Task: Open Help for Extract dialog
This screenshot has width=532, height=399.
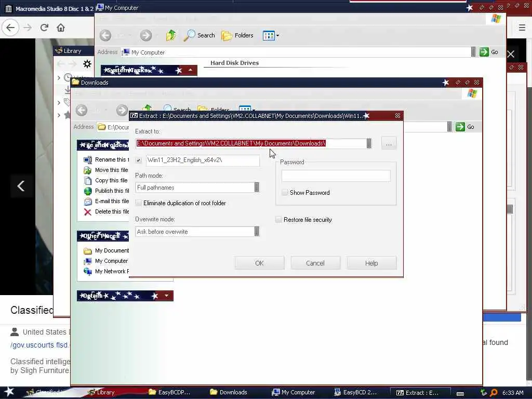Action: (x=371, y=263)
